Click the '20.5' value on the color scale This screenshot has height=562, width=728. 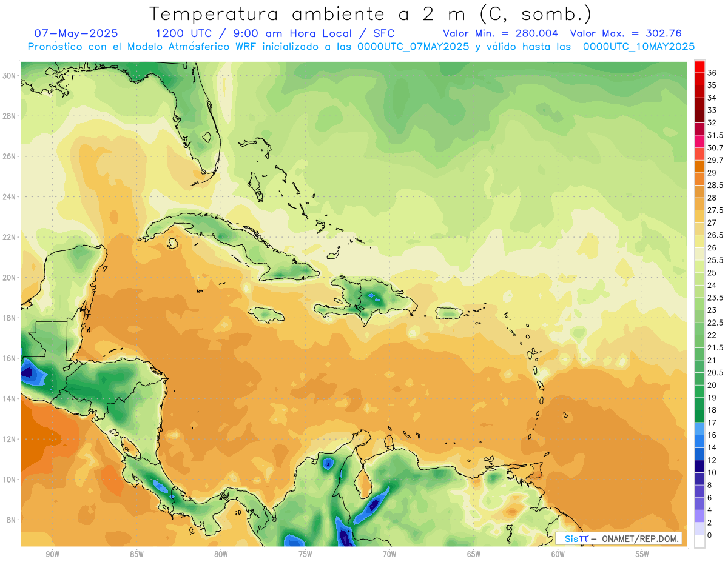[715, 372]
